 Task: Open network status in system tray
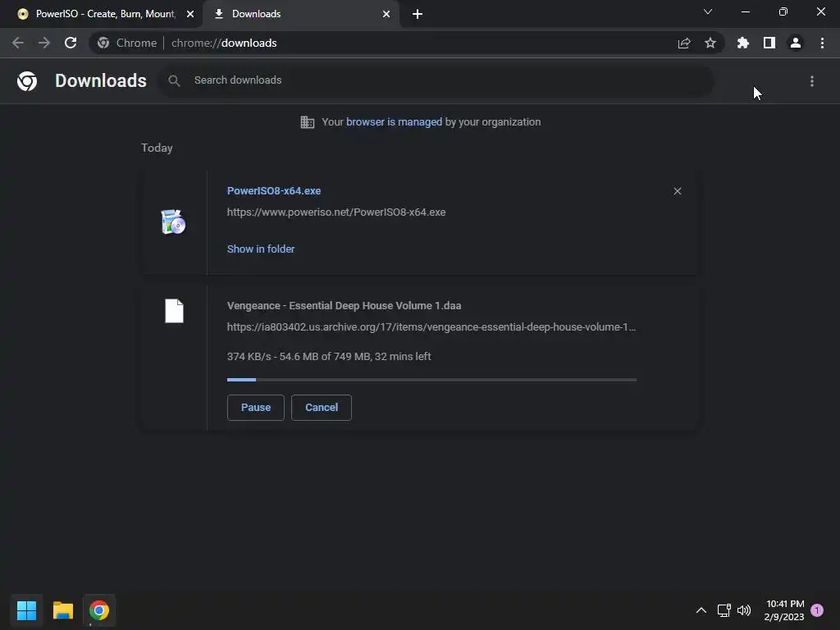coord(724,610)
